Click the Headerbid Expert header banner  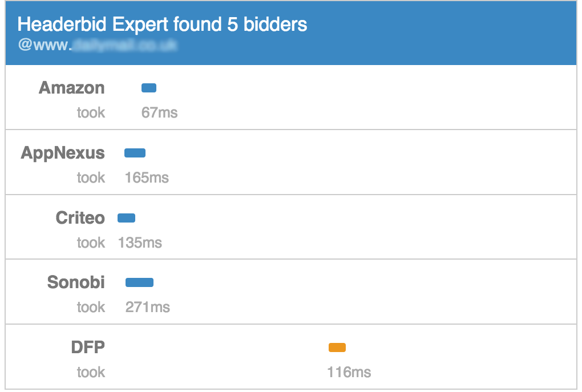click(x=291, y=33)
